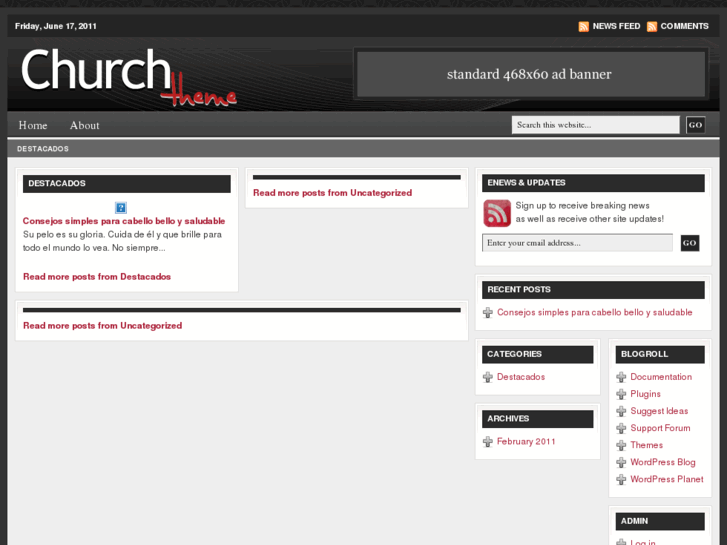Viewport: 727px width, 545px height.
Task: Click the GO button for email signup
Action: (x=690, y=243)
